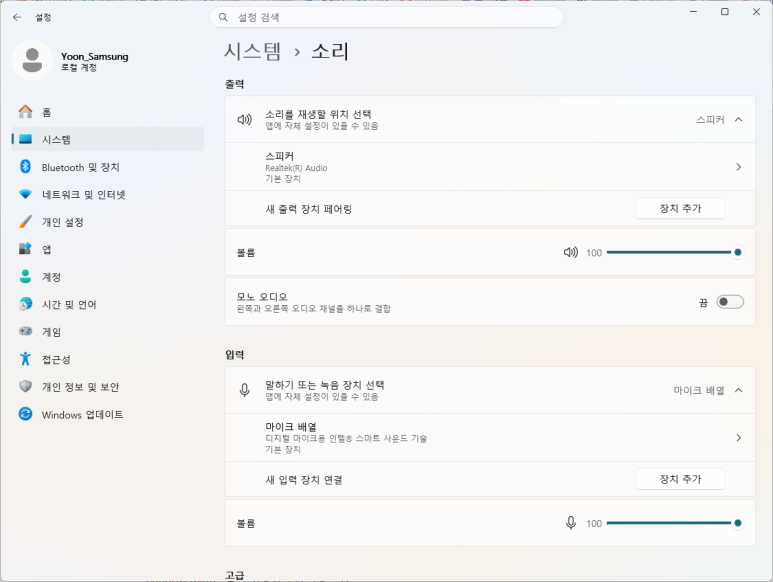The width and height of the screenshot is (773, 582).
Task: Open 네트워크 및 인터넷 settings
Action: [108, 194]
